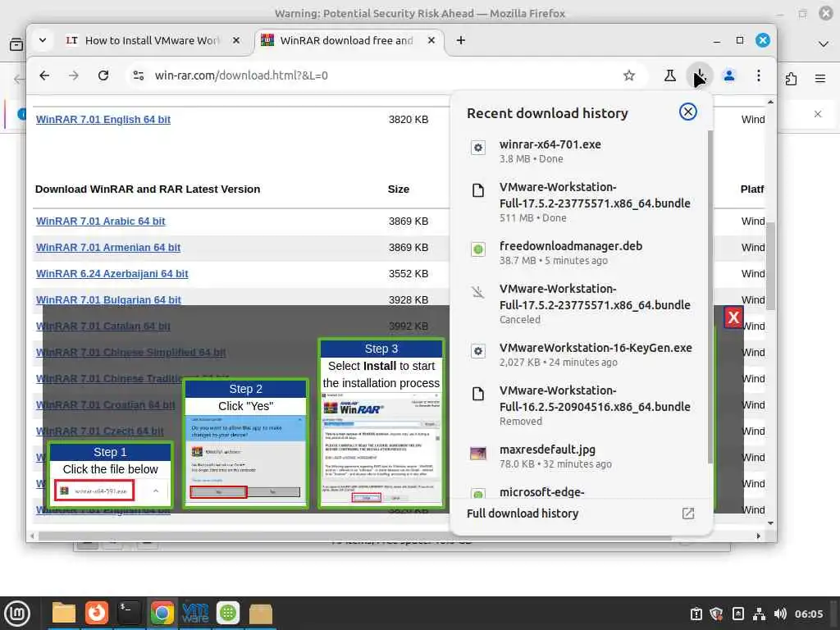Screen dimensions: 840x630
Task: Select VMwareWorkstation-16-KeyGen.exe download entry
Action: click(582, 354)
